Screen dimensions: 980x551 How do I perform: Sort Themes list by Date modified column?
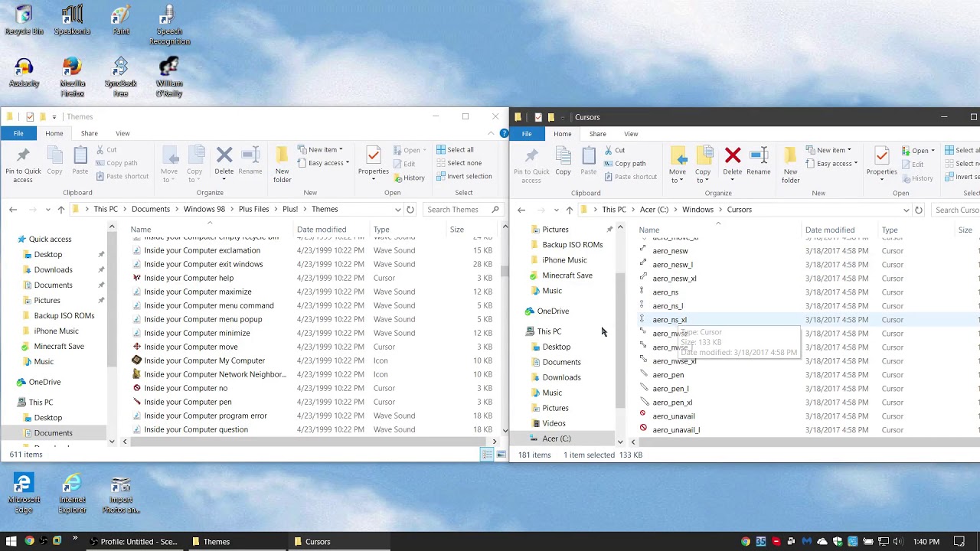(x=322, y=229)
